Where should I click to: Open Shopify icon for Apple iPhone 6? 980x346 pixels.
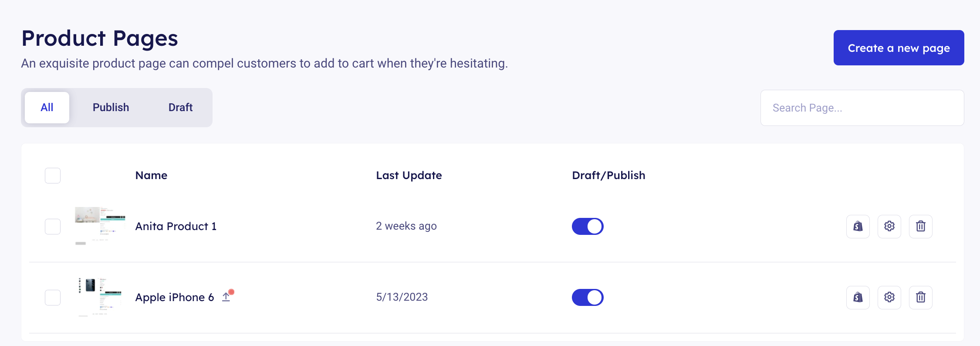(858, 297)
